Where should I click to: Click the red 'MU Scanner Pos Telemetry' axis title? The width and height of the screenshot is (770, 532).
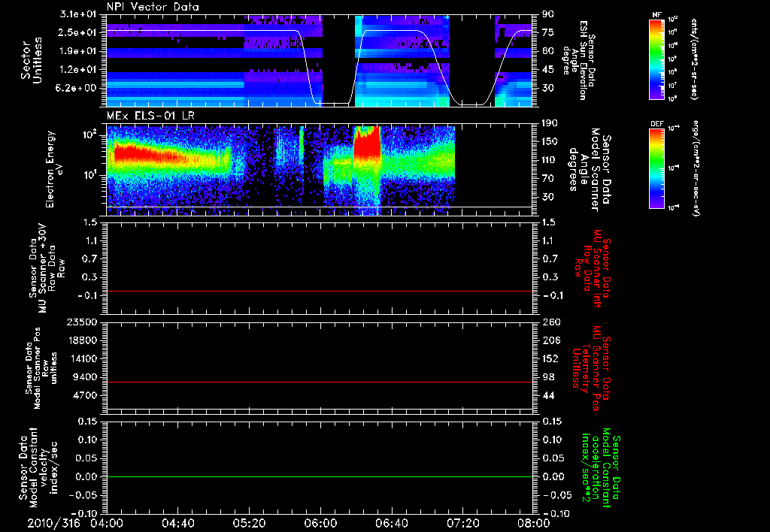click(x=591, y=368)
